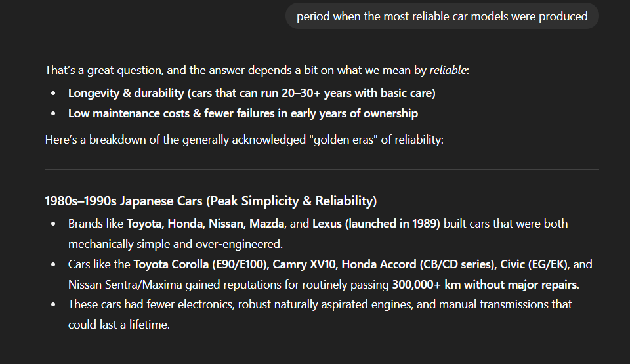Click the "1980s–1990s Japanese Cars" heading

pyautogui.click(x=211, y=201)
